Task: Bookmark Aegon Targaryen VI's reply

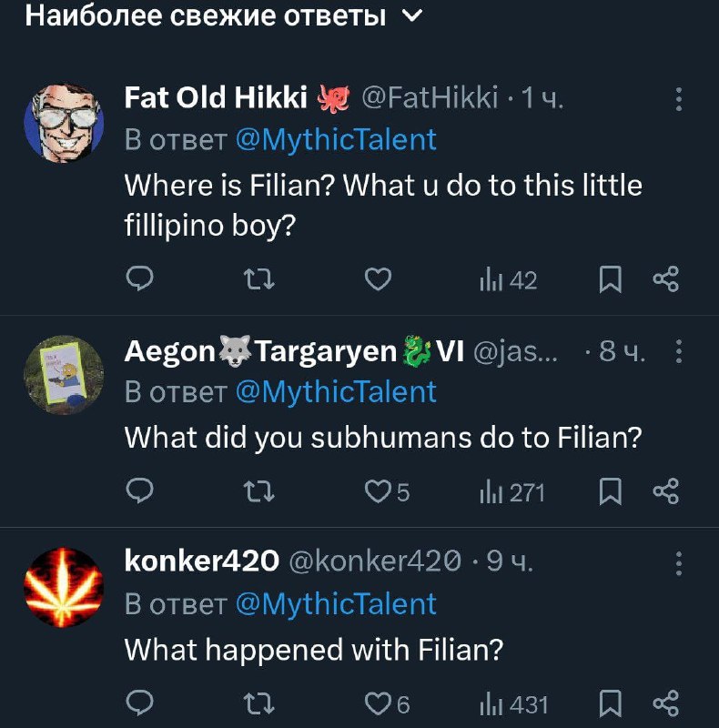Action: point(610,492)
